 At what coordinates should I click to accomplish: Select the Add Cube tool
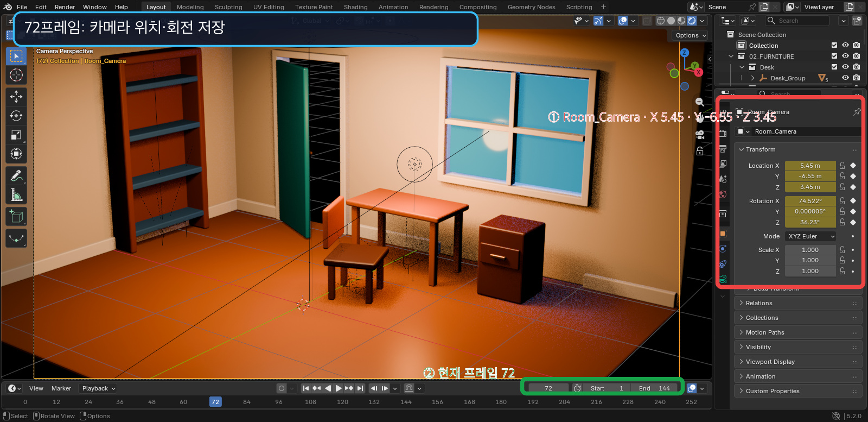(x=16, y=217)
